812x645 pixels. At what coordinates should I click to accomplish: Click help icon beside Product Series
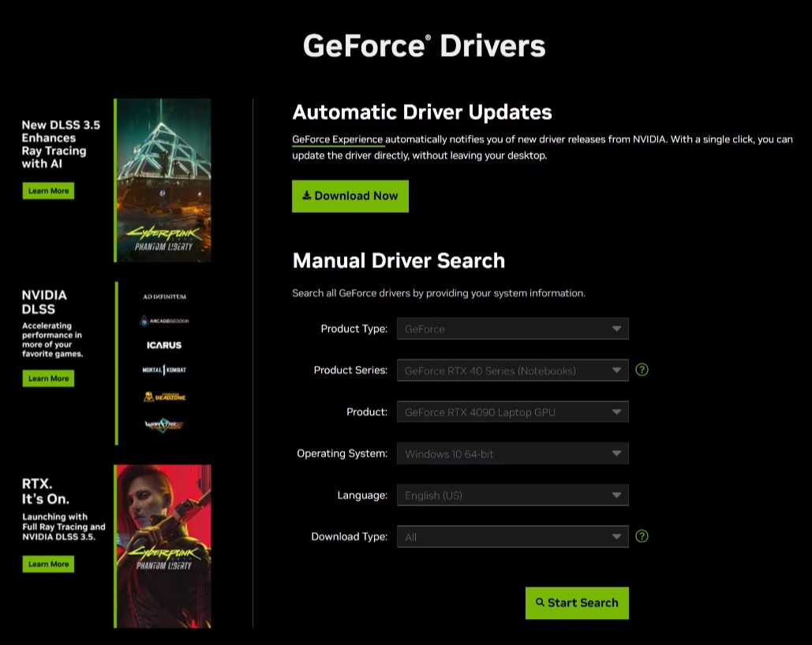642,369
